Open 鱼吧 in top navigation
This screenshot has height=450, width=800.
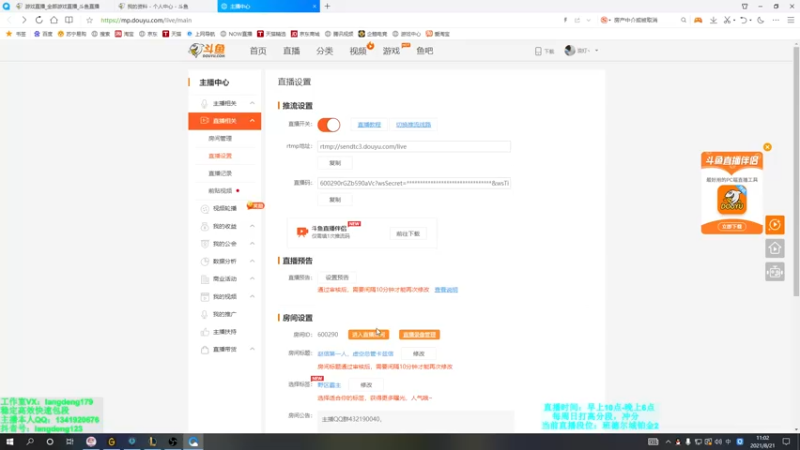[x=424, y=51]
